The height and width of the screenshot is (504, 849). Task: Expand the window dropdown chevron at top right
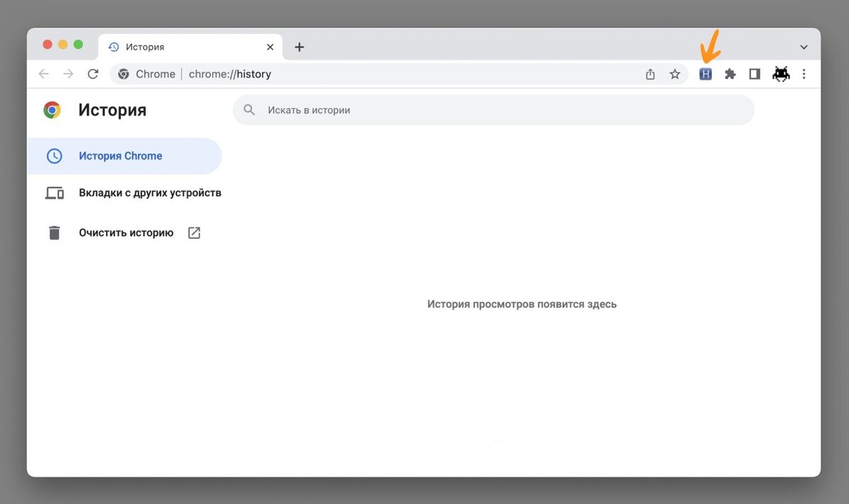point(803,47)
